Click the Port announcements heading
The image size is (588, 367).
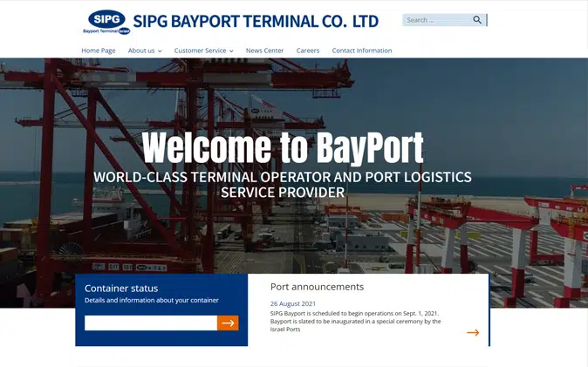(x=317, y=287)
